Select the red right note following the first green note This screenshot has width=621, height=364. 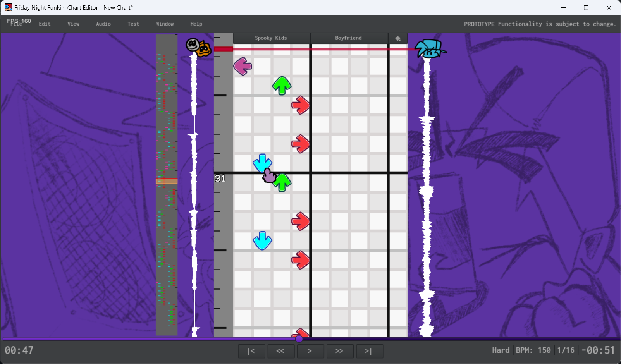(x=301, y=105)
